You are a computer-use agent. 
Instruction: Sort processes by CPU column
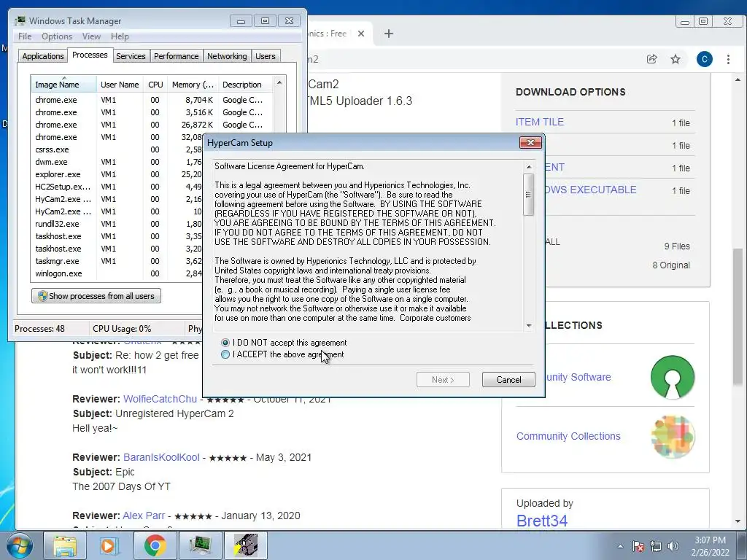155,85
